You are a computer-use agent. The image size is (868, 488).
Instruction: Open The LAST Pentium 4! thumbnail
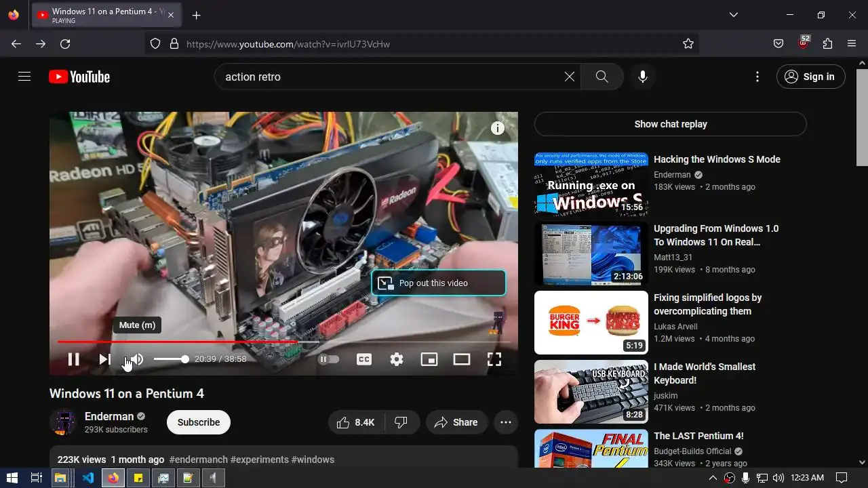[x=591, y=449]
